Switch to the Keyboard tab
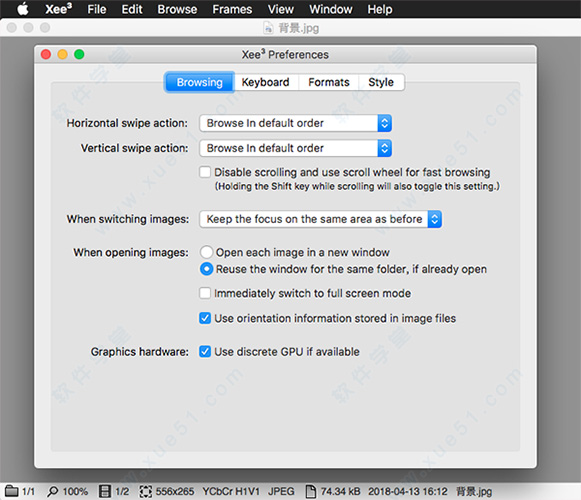581x500 pixels. tap(265, 82)
